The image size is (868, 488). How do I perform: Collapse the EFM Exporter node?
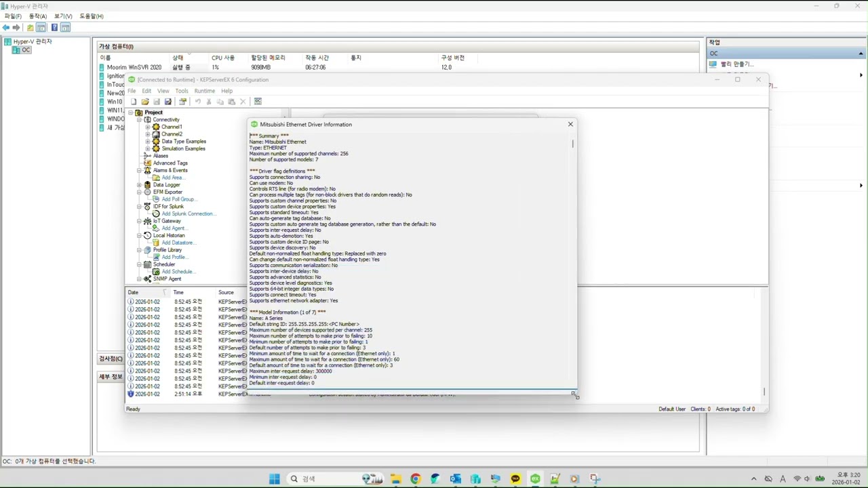(x=139, y=192)
